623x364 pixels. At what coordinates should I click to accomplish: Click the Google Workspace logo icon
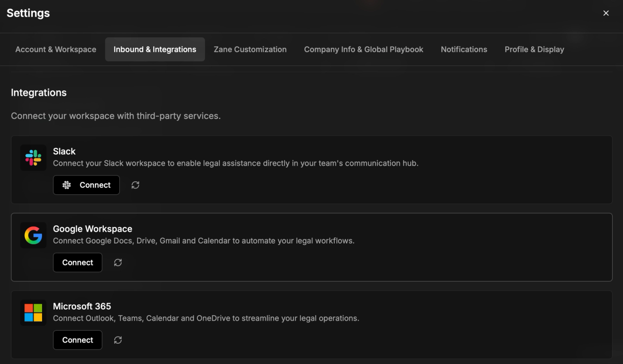(33, 235)
